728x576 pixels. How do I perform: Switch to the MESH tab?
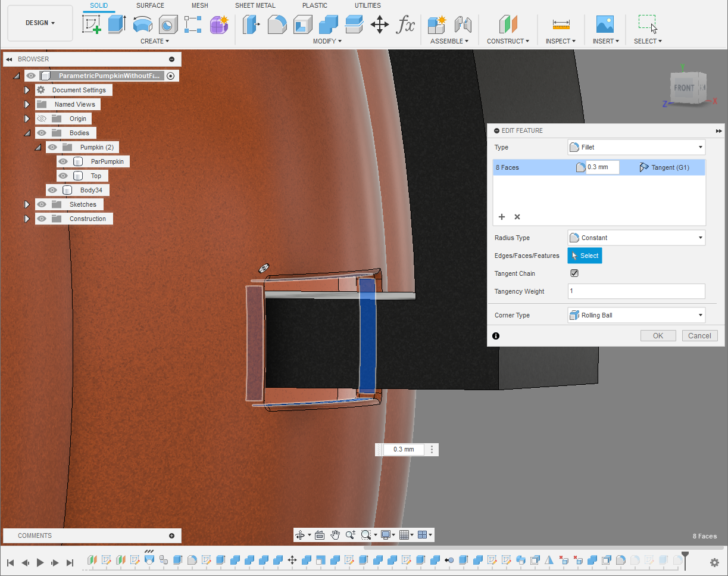point(200,5)
